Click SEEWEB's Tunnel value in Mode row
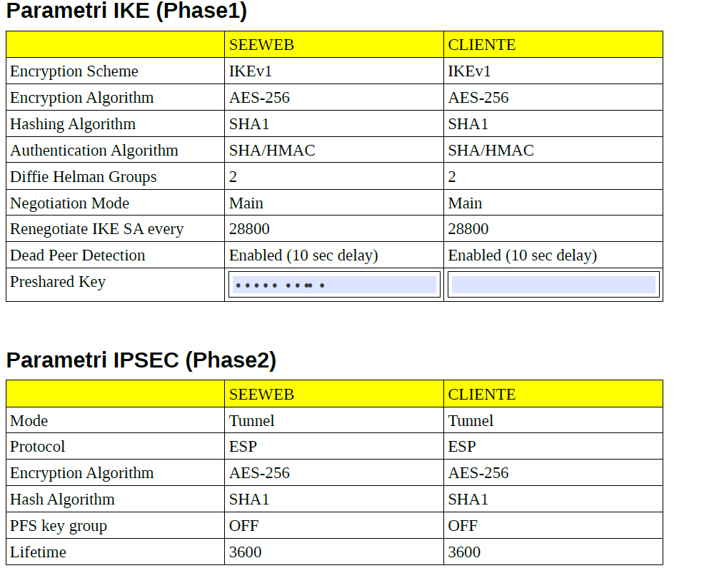 pos(252,421)
